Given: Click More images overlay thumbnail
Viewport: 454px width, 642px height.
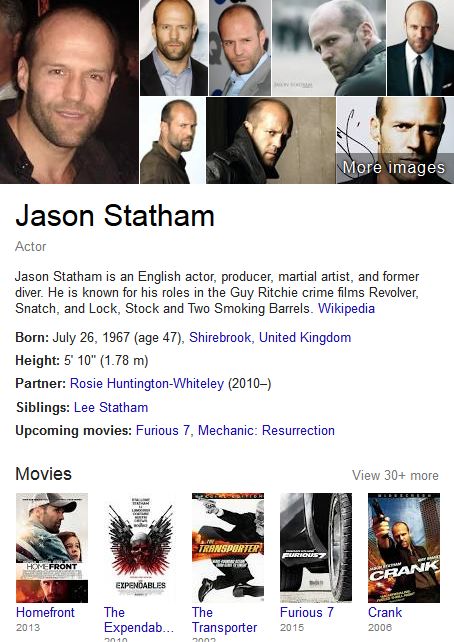Looking at the screenshot, I should (x=395, y=140).
